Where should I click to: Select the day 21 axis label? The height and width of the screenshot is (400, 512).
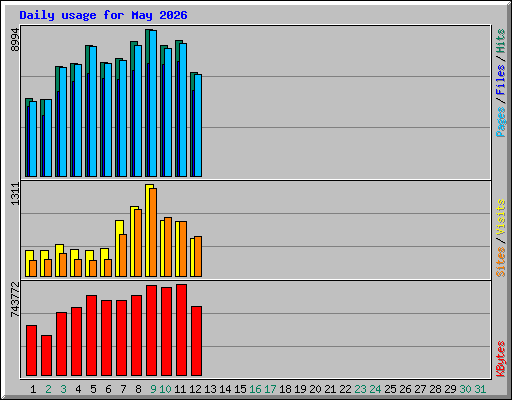(330, 389)
